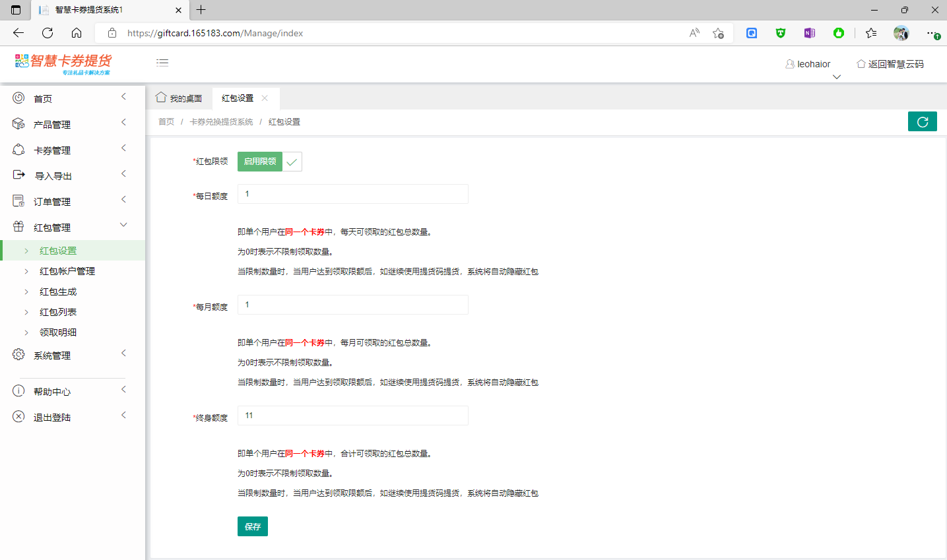
Task: Click the 保存 button
Action: (253, 526)
